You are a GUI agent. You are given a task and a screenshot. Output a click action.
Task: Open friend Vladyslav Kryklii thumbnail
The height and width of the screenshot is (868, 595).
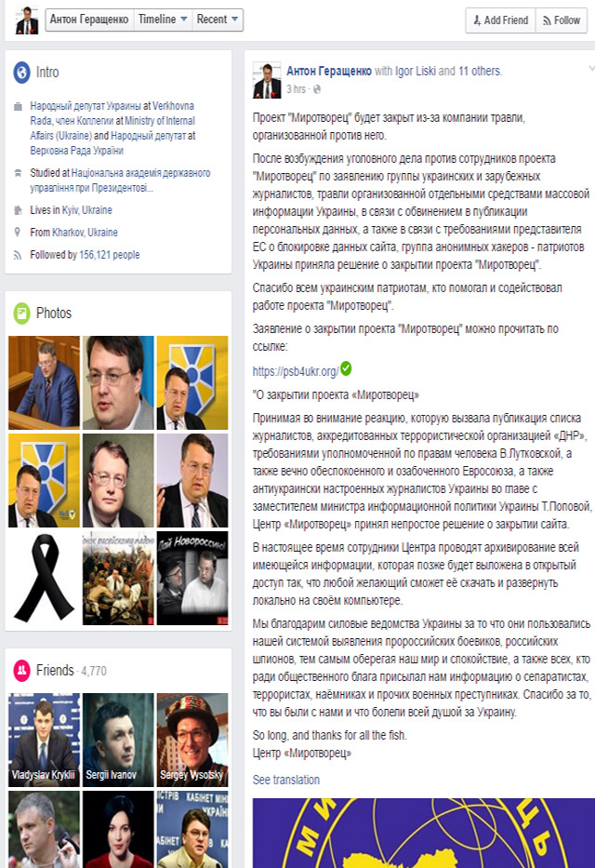point(44,740)
